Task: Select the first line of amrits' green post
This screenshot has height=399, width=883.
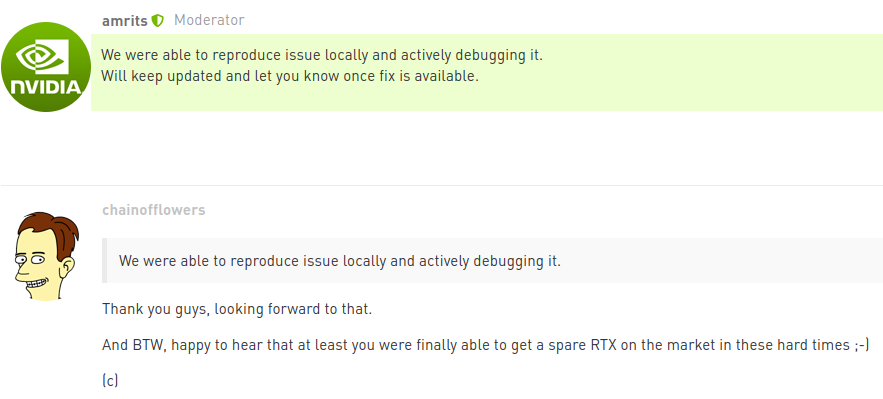Action: click(x=322, y=56)
